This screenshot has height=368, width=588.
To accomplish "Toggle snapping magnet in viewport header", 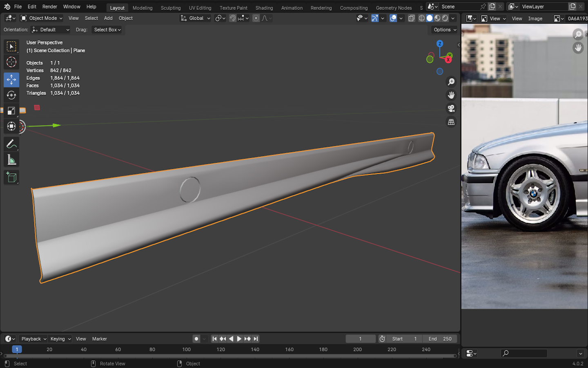I will coord(232,18).
